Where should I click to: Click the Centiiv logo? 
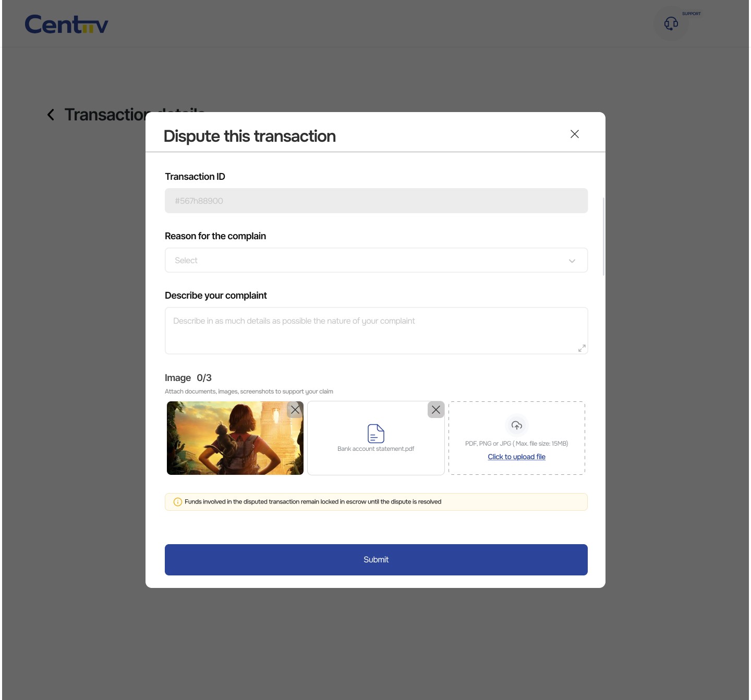(66, 24)
